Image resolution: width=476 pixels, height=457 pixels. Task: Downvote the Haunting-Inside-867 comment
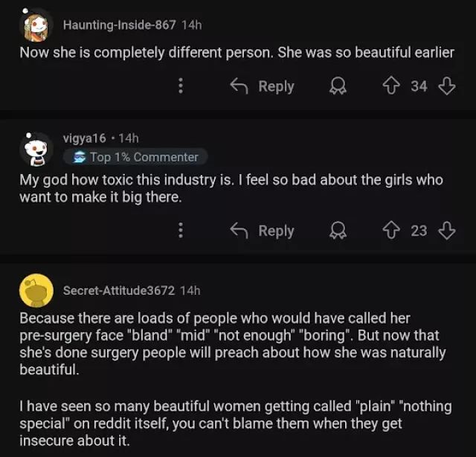point(446,86)
